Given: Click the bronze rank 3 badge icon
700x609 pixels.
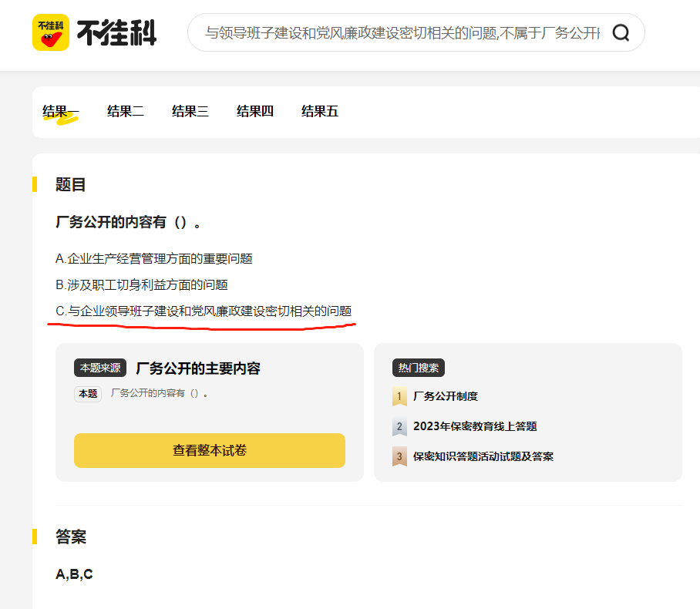Looking at the screenshot, I should pyautogui.click(x=399, y=456).
